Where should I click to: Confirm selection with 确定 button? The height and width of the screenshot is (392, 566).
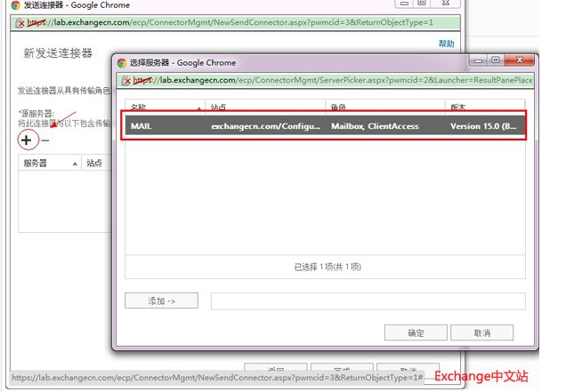[416, 332]
